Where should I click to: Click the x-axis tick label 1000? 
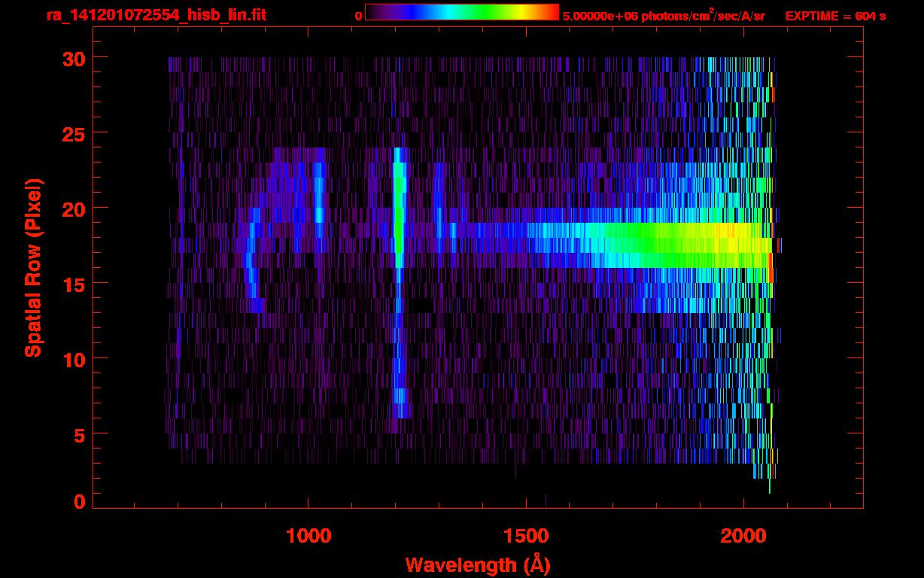pos(309,535)
